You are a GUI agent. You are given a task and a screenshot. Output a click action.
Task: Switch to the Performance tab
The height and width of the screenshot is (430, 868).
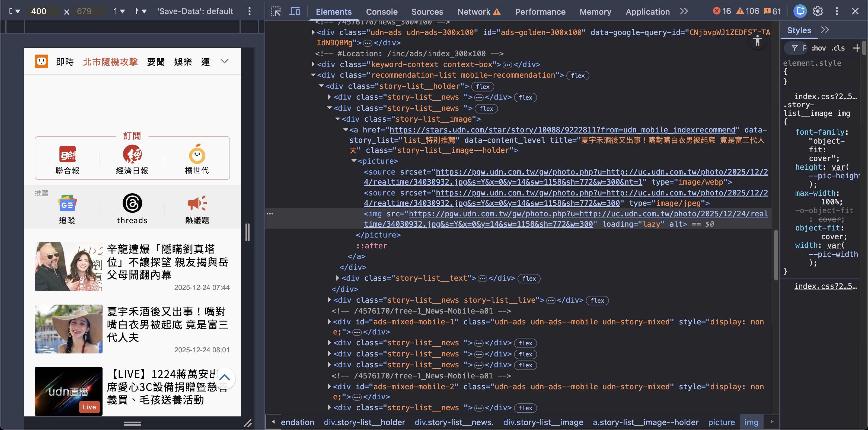[540, 12]
